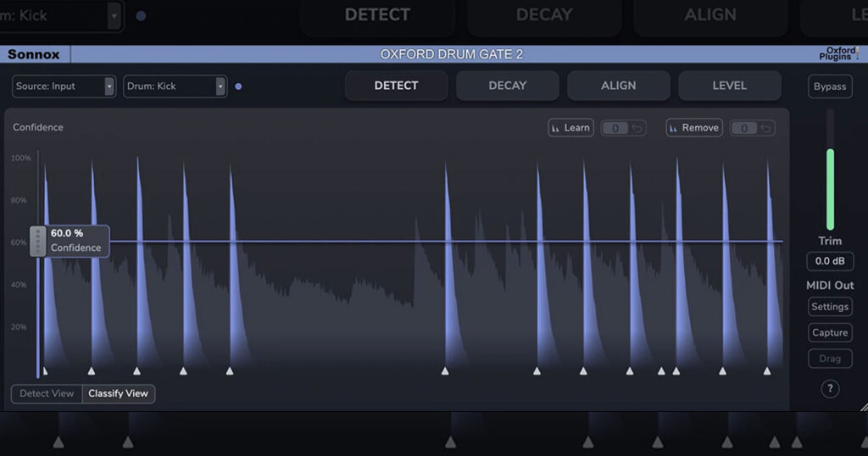Grab the Confidence threshold handle grip

coord(37,241)
